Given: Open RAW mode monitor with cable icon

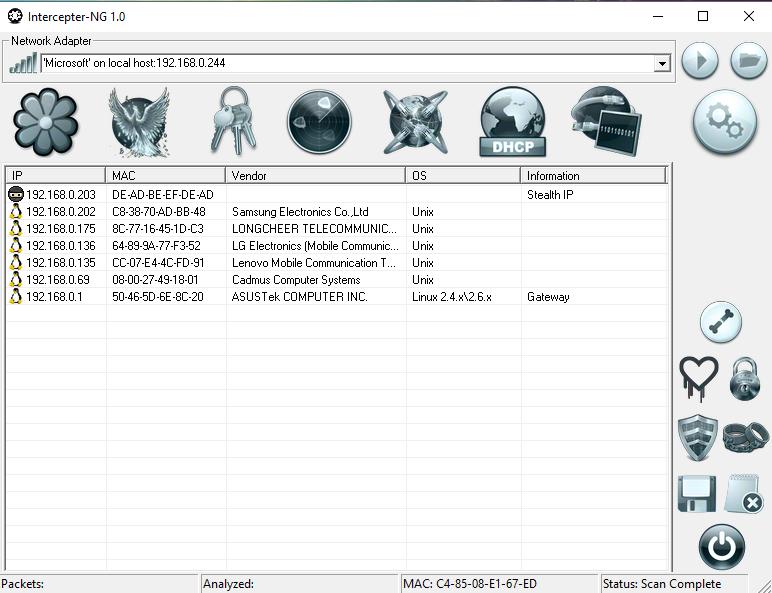Looking at the screenshot, I should 606,121.
